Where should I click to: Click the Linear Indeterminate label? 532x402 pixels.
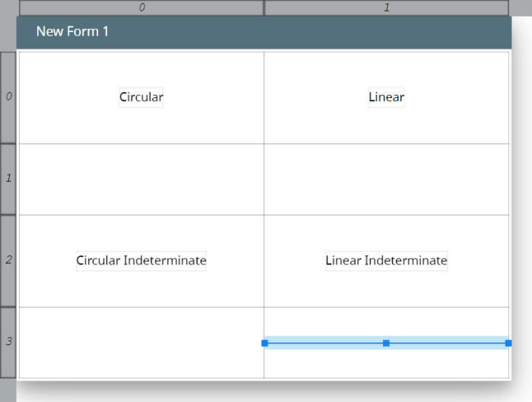pos(386,261)
